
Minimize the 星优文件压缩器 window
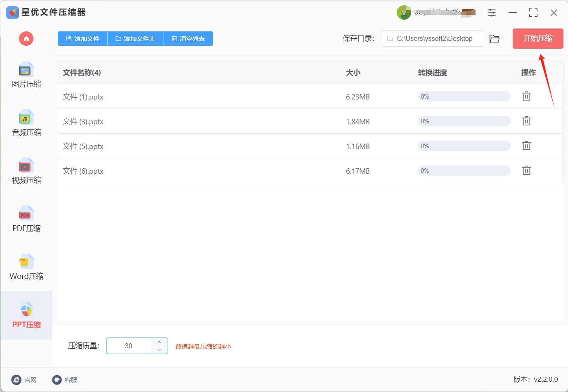[x=513, y=13]
